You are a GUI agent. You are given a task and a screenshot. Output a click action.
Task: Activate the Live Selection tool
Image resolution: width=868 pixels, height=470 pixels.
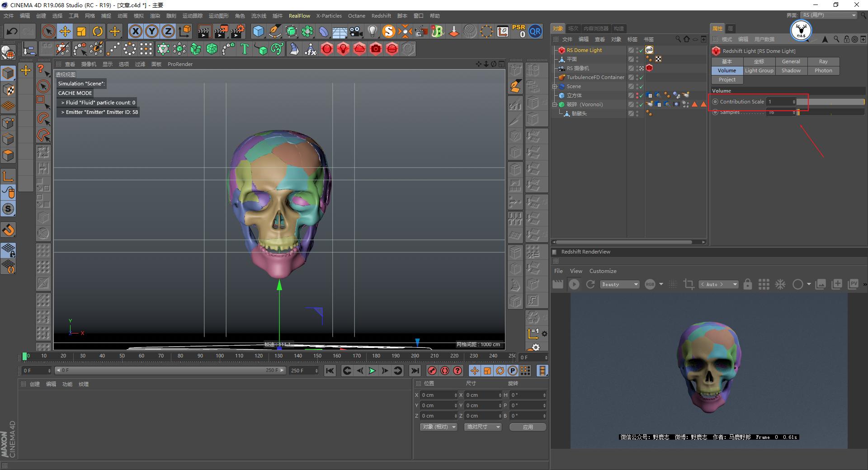[x=47, y=31]
